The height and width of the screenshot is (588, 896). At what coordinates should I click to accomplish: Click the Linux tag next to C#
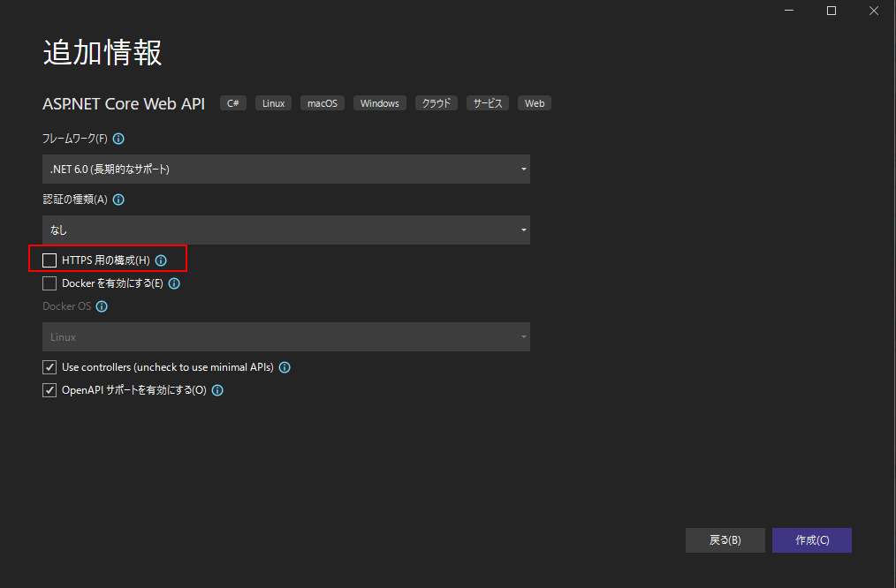point(273,103)
